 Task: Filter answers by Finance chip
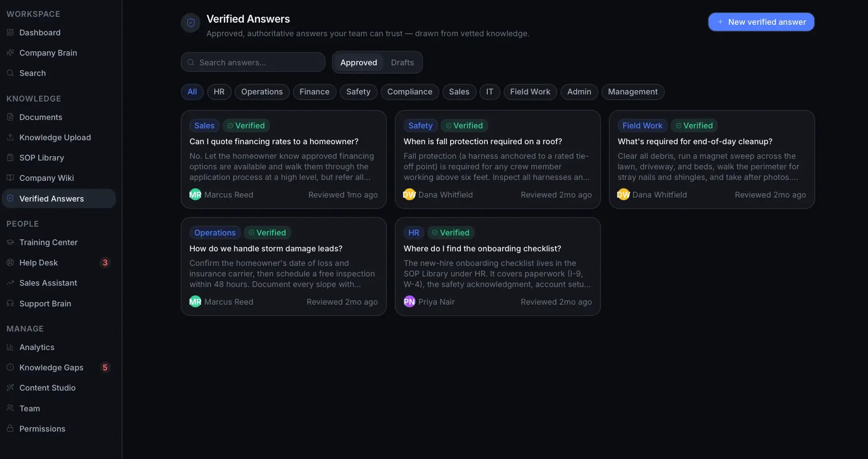[314, 92]
